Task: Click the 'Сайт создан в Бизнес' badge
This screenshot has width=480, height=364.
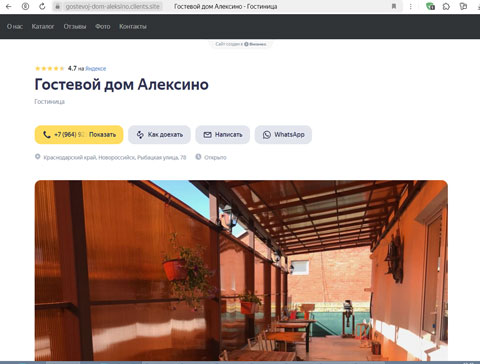Action: pyautogui.click(x=241, y=44)
